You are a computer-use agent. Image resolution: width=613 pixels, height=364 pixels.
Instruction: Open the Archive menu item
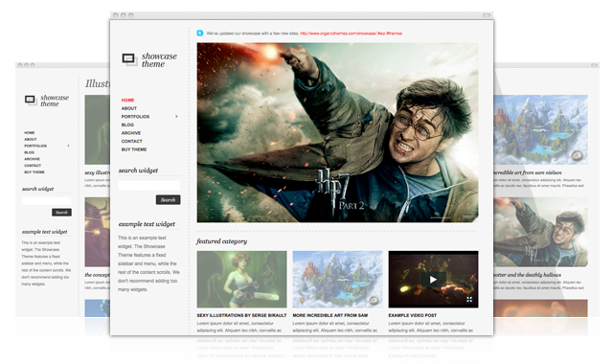click(131, 133)
